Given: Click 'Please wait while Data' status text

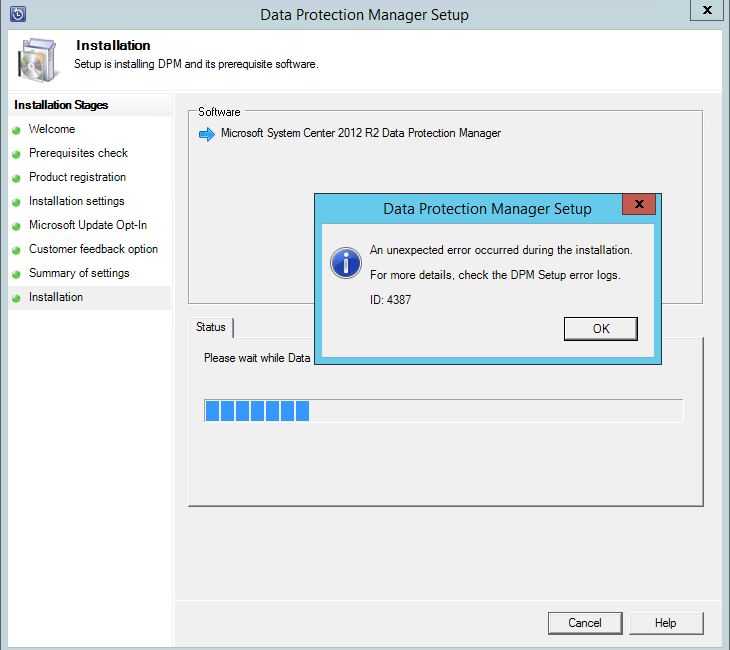Looking at the screenshot, I should click(x=257, y=358).
